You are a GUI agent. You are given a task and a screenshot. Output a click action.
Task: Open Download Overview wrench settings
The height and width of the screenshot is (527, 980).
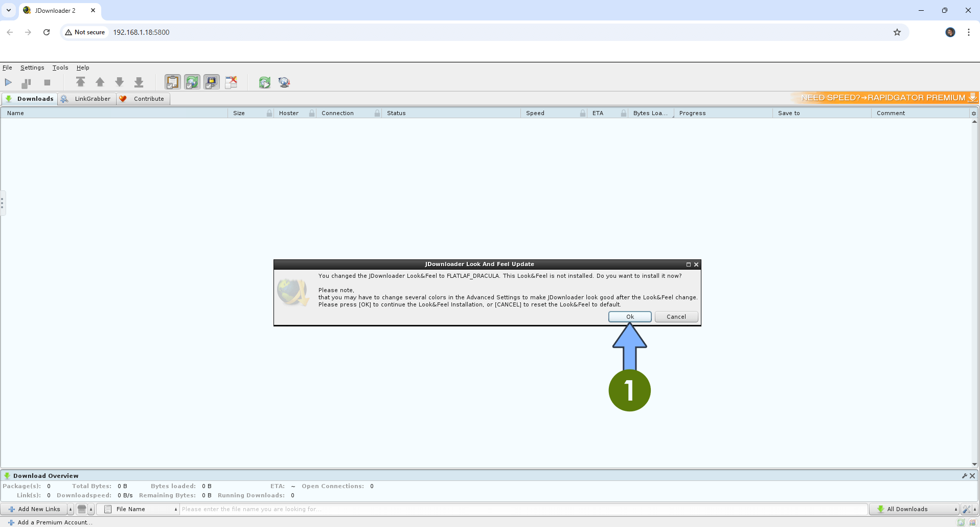pyautogui.click(x=965, y=476)
